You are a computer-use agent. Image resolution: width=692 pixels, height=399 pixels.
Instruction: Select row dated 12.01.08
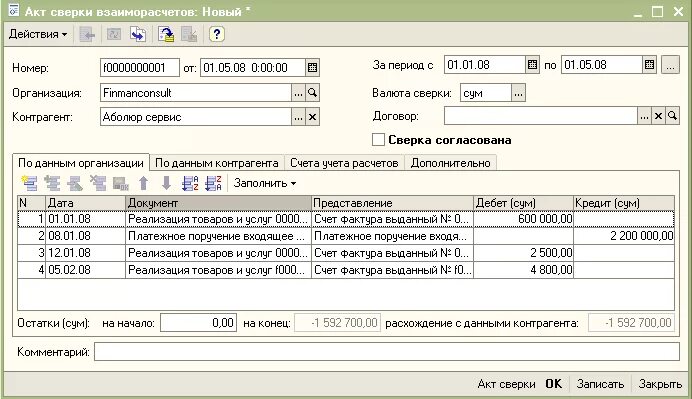point(346,253)
